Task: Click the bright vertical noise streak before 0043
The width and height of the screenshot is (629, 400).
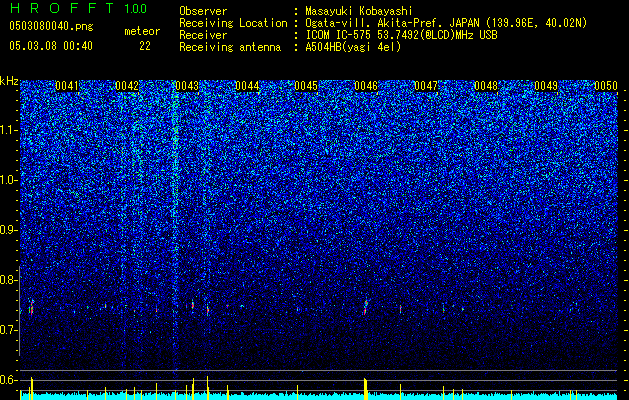Action: coord(175,225)
